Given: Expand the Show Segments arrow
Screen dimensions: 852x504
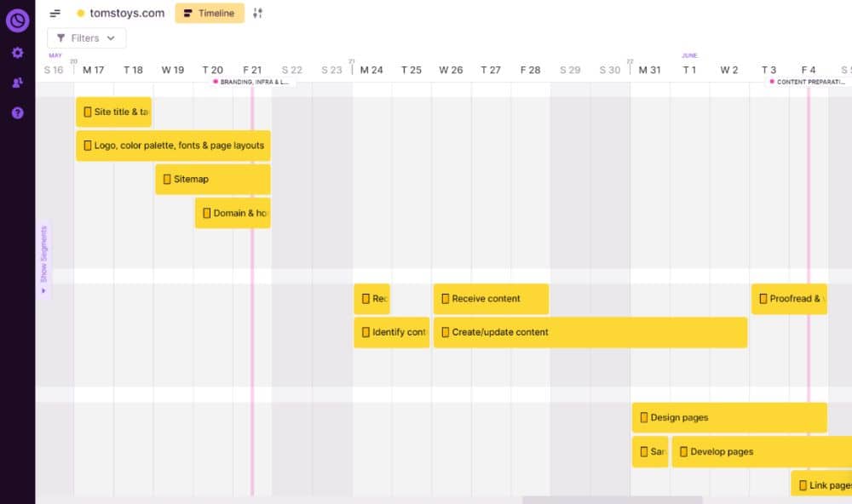Looking at the screenshot, I should coord(43,289).
